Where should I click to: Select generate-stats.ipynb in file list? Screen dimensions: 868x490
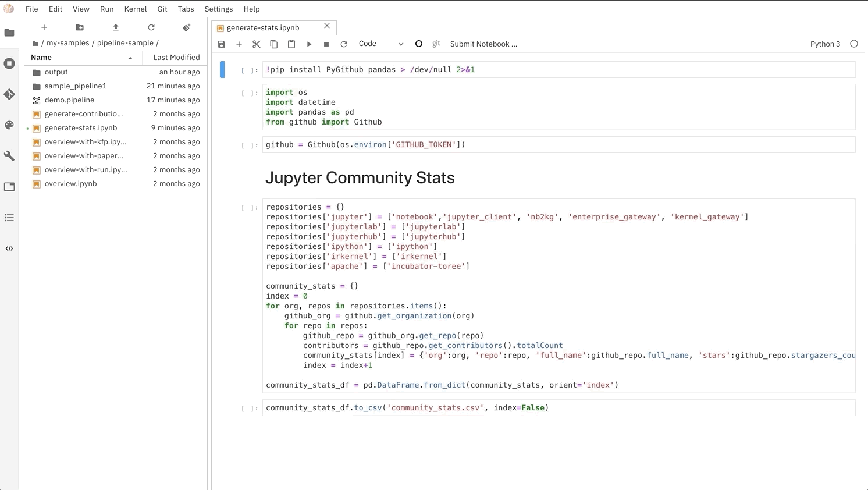pyautogui.click(x=115, y=128)
